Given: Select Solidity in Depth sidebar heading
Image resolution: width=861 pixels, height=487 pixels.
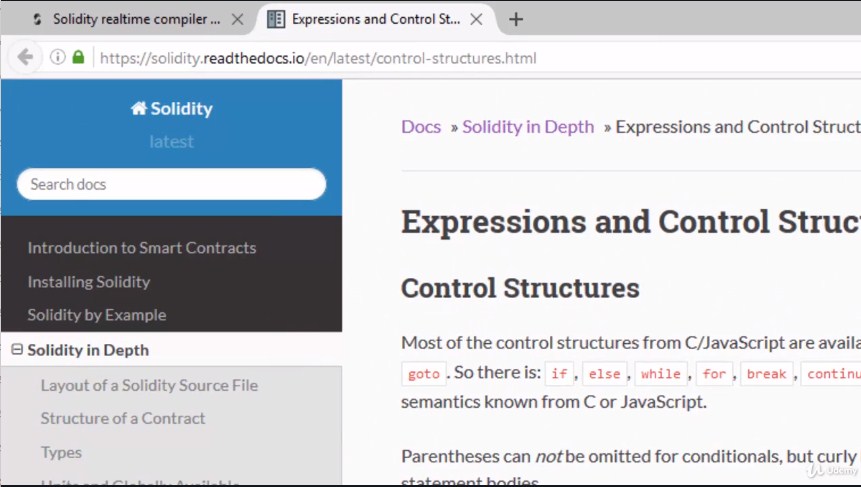Looking at the screenshot, I should point(88,350).
